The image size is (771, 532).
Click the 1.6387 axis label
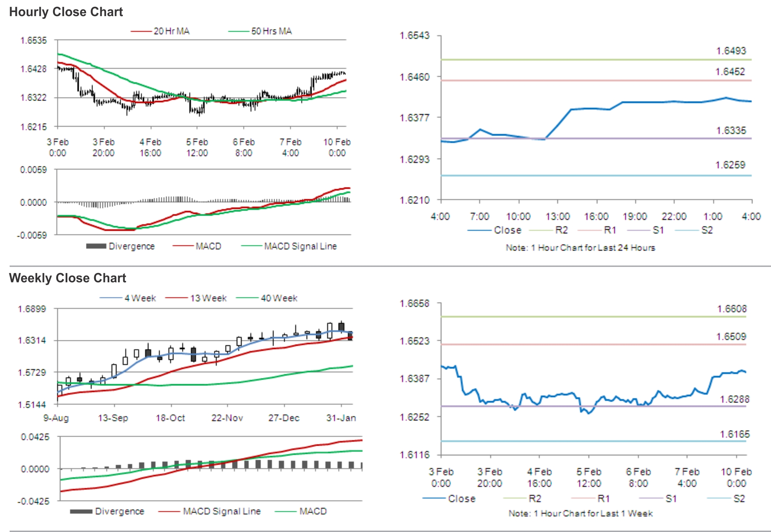point(415,379)
